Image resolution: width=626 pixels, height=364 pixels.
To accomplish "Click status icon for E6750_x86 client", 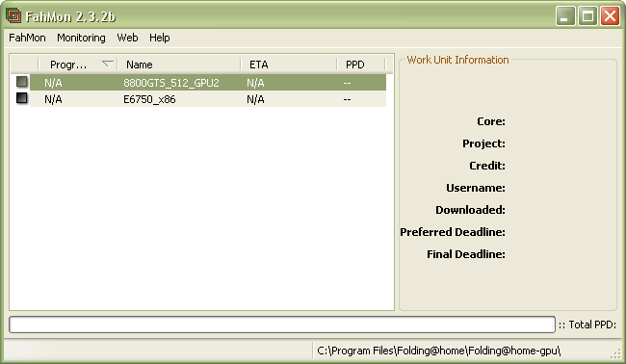I will (x=22, y=98).
